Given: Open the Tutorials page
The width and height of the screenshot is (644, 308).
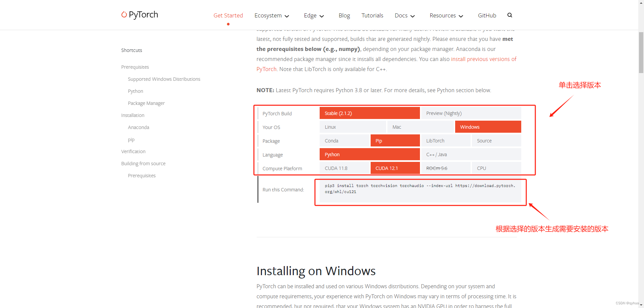Looking at the screenshot, I should pos(372,15).
